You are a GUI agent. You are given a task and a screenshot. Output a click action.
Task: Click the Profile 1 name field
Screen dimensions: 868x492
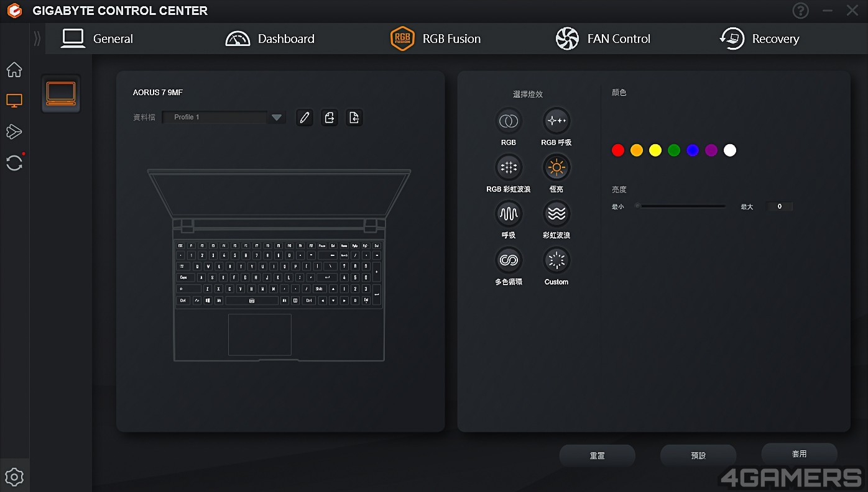click(216, 117)
